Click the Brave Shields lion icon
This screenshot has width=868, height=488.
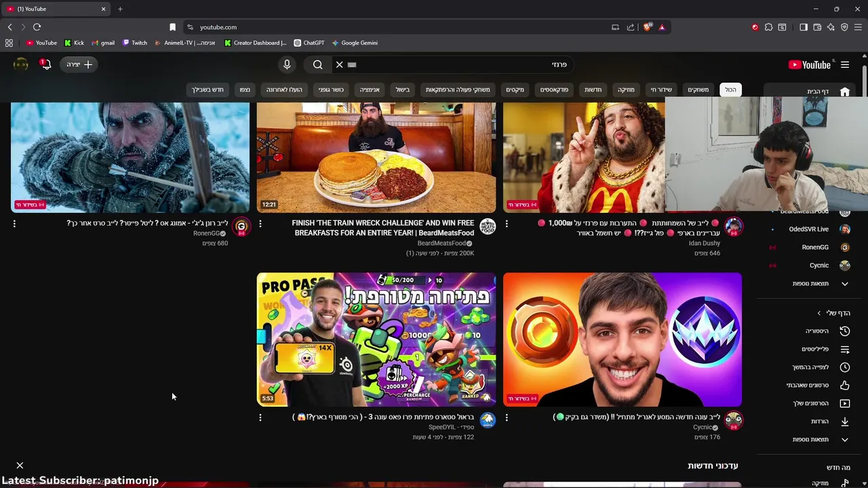pyautogui.click(x=648, y=27)
